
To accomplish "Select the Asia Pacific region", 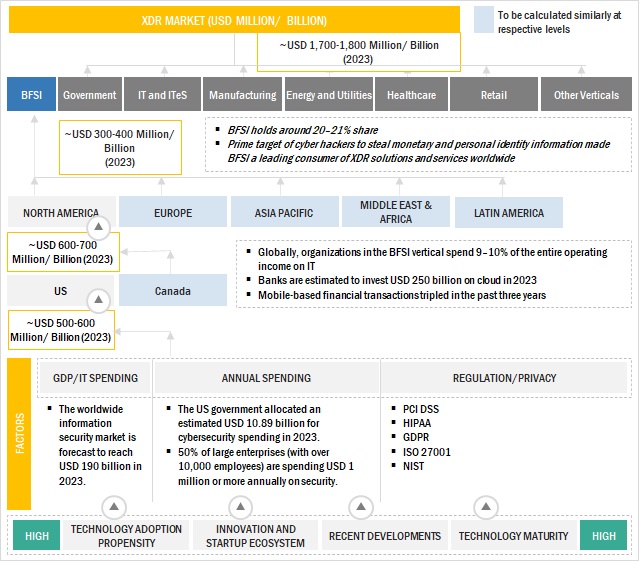I will click(282, 213).
